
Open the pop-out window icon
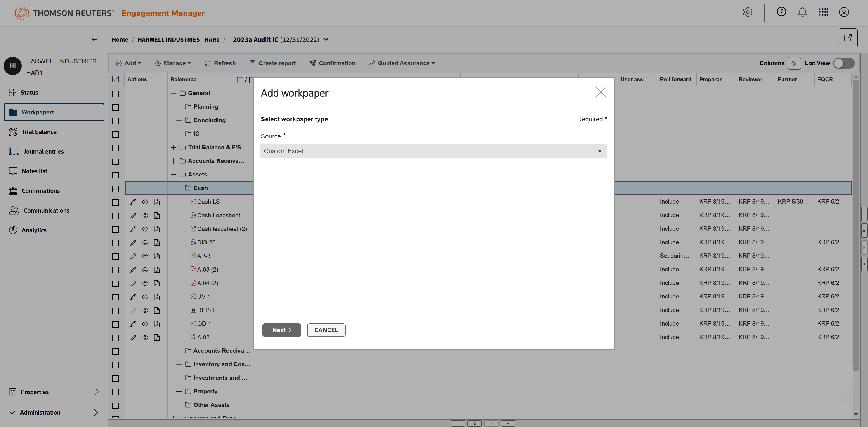pos(848,38)
